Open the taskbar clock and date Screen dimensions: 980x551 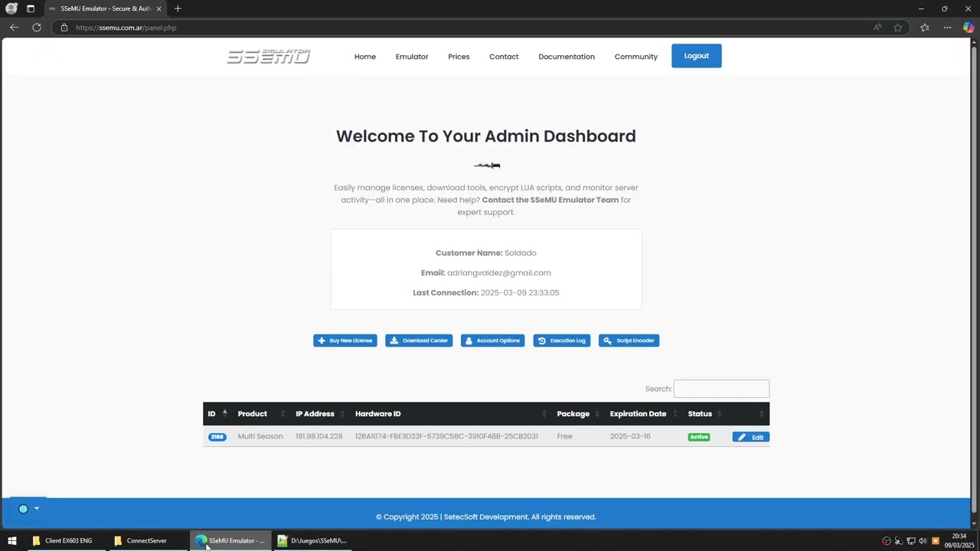point(959,540)
